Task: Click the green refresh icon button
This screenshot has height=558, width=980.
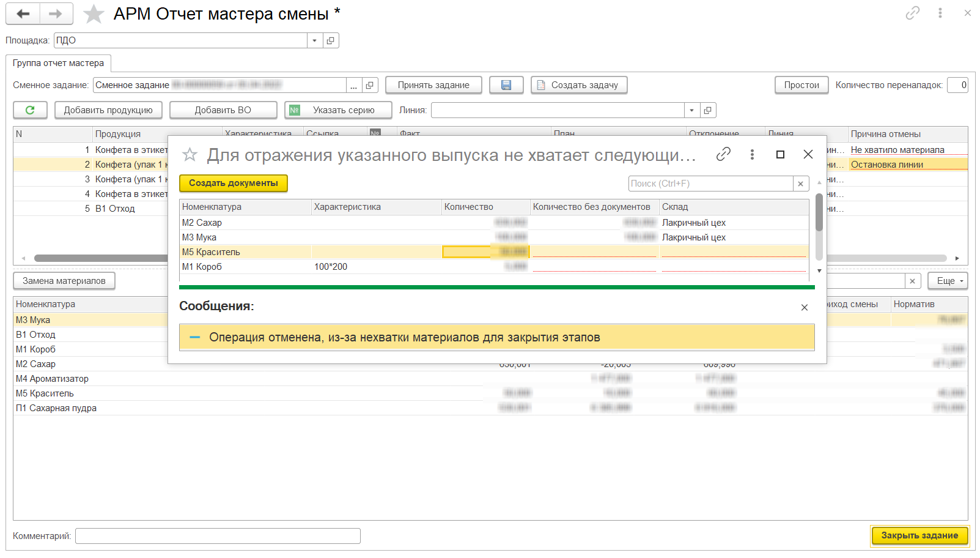Action: [x=30, y=110]
